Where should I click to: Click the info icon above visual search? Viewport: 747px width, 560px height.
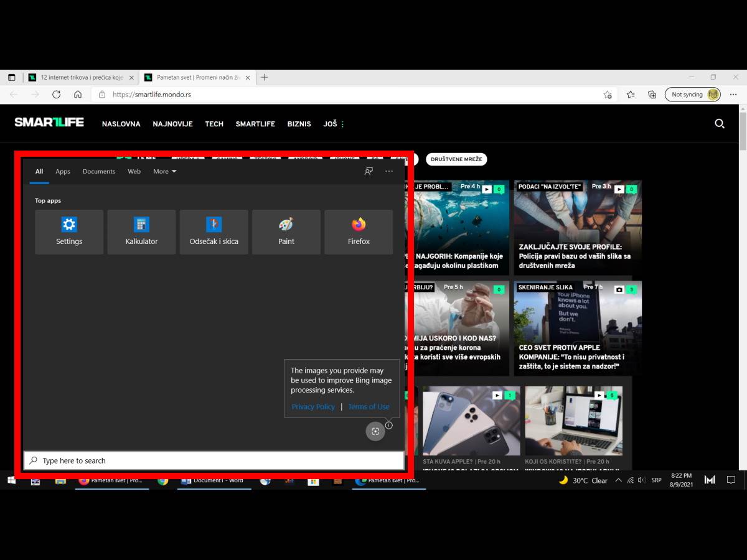click(x=388, y=425)
